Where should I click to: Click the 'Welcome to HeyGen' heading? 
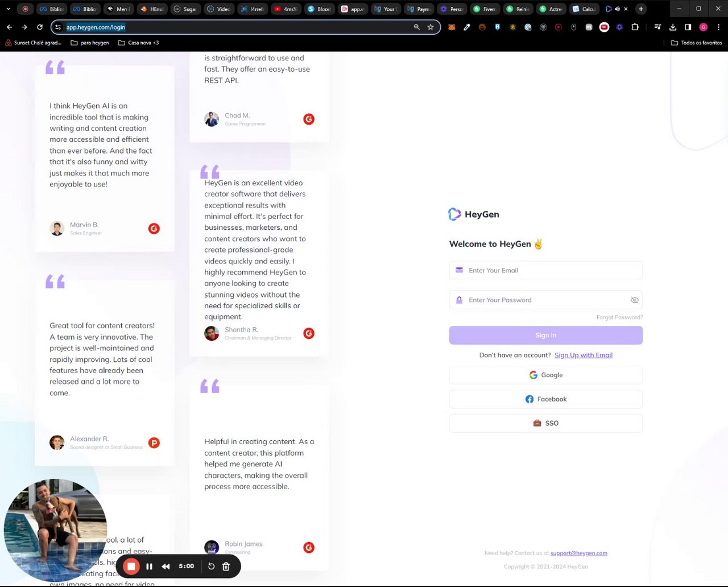pyautogui.click(x=496, y=244)
